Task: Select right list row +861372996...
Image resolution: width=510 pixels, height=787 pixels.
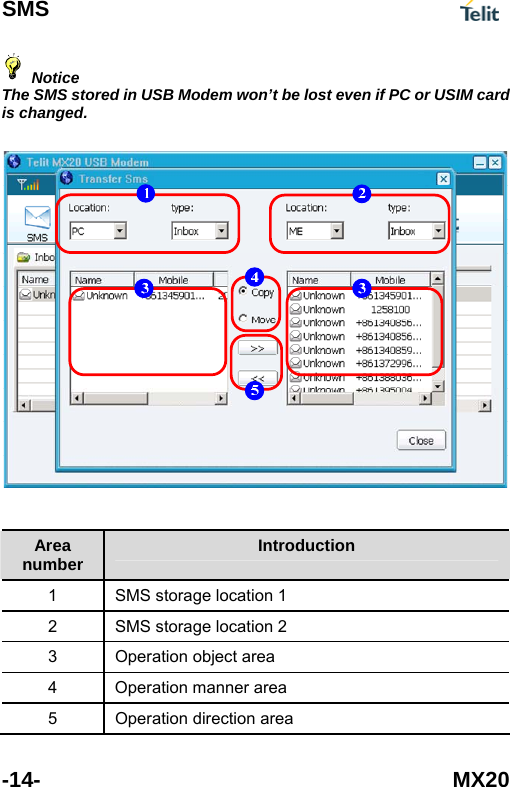Action: (x=359, y=363)
